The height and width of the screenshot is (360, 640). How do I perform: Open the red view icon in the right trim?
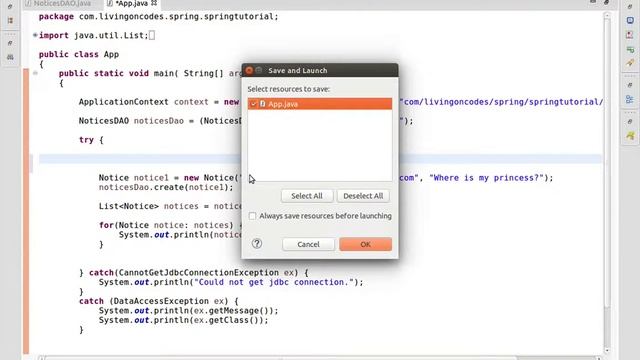click(630, 35)
